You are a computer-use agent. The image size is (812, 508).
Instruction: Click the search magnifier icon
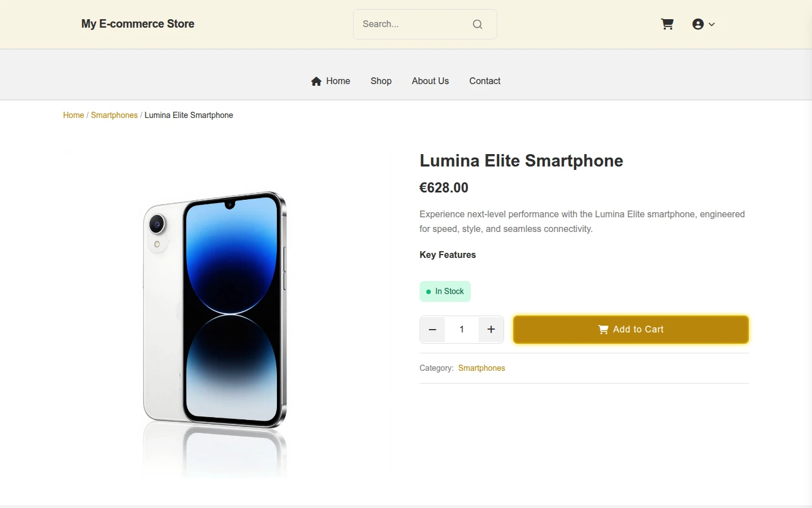point(478,24)
